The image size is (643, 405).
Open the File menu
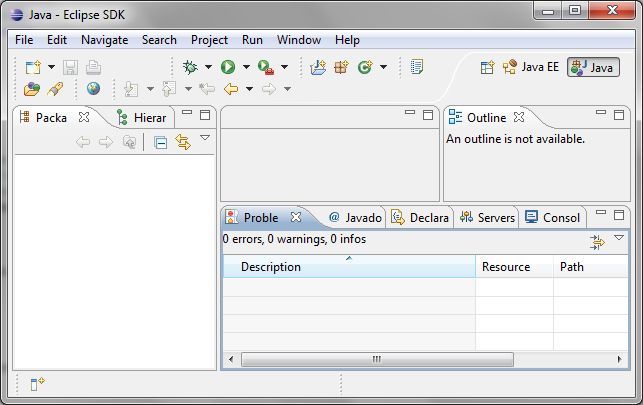coord(24,40)
